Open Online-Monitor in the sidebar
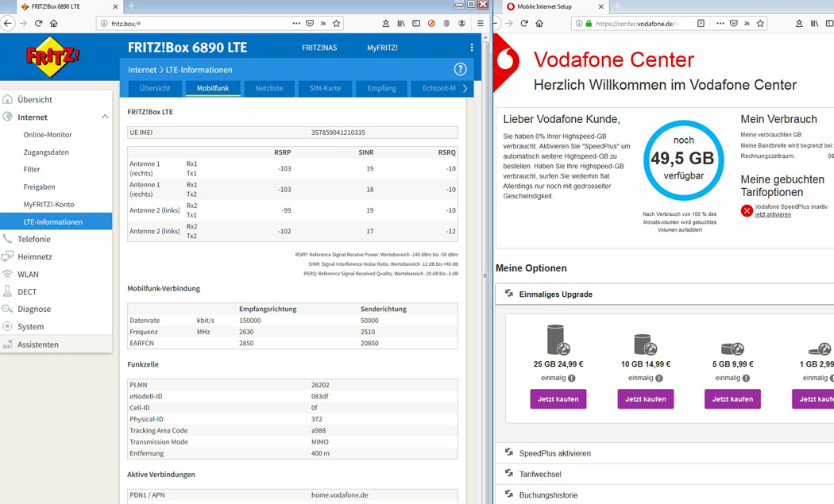The height and width of the screenshot is (504, 834). (x=48, y=134)
